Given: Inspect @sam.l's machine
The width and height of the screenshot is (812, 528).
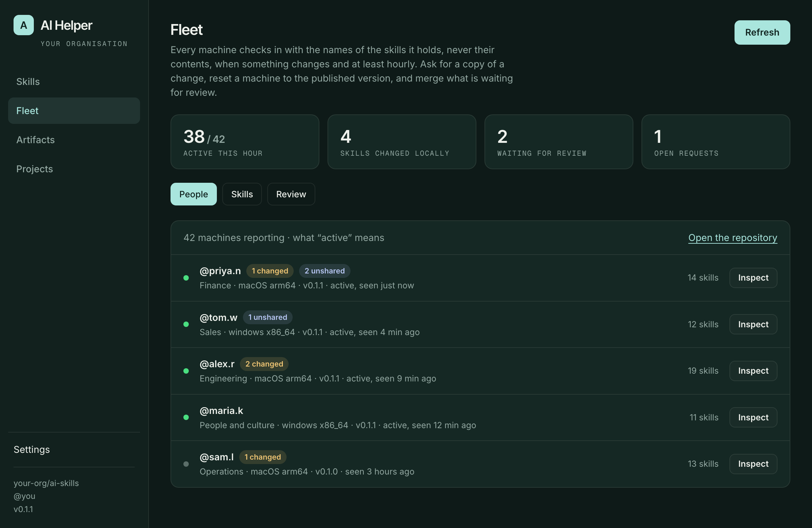Looking at the screenshot, I should tap(753, 464).
